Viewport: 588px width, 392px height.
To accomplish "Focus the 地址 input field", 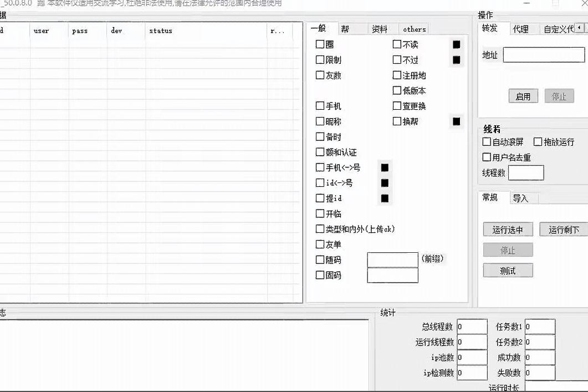I will tap(544, 55).
